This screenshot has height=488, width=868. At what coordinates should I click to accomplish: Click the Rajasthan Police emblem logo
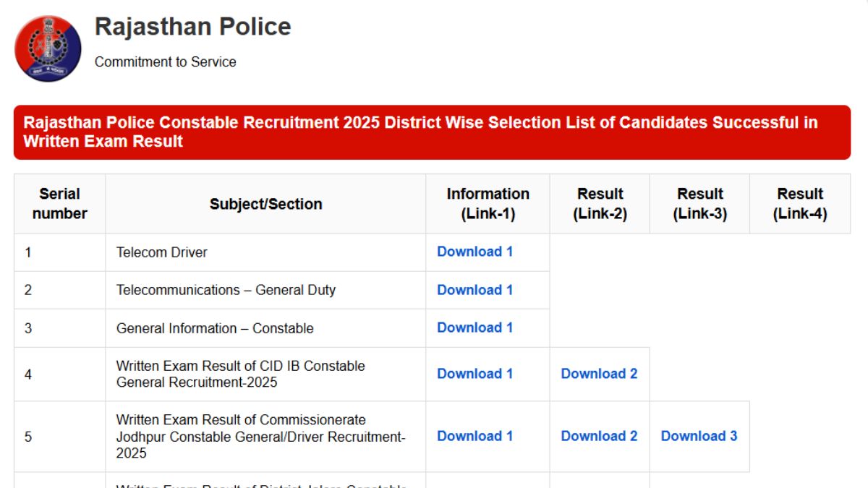tap(48, 48)
